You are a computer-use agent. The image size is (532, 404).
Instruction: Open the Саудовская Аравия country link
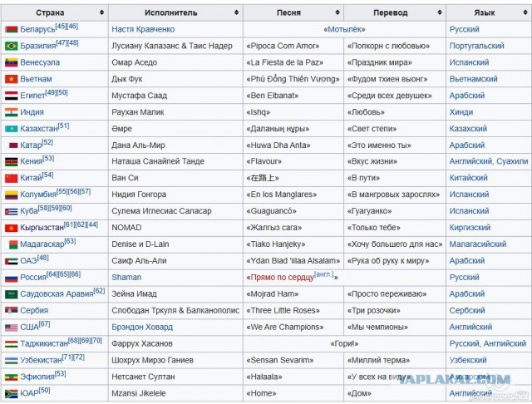pos(57,294)
